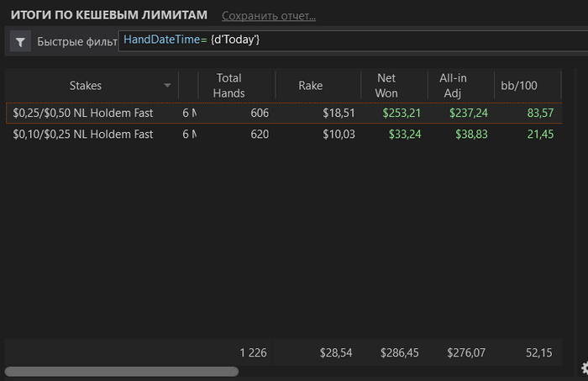The width and height of the screenshot is (588, 381).
Task: Click All-in Adj value $38,83
Action: (x=468, y=135)
